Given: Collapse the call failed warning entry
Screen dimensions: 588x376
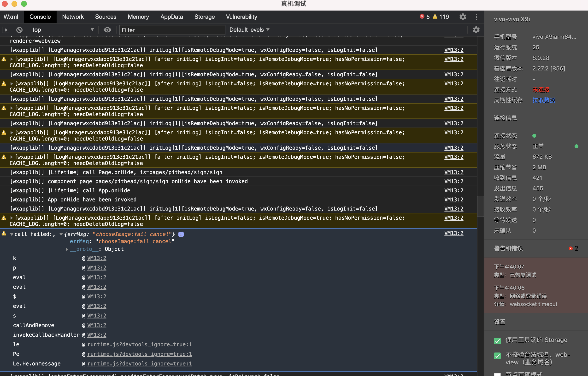Looking at the screenshot, I should point(12,234).
